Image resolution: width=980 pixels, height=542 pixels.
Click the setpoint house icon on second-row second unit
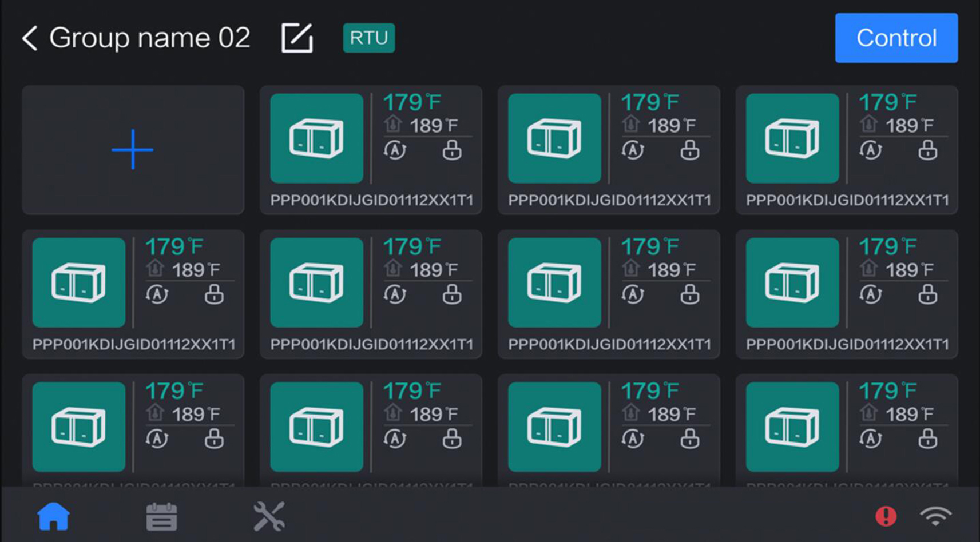coord(393,268)
